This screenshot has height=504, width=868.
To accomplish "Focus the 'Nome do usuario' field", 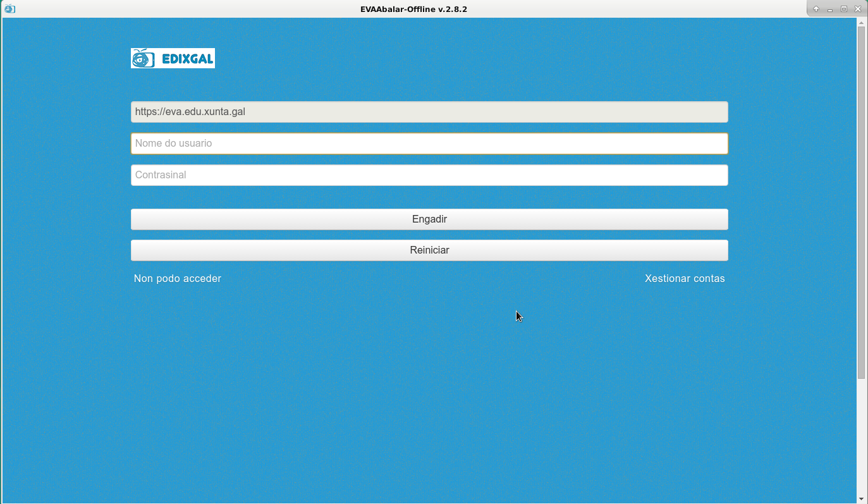I will click(429, 144).
